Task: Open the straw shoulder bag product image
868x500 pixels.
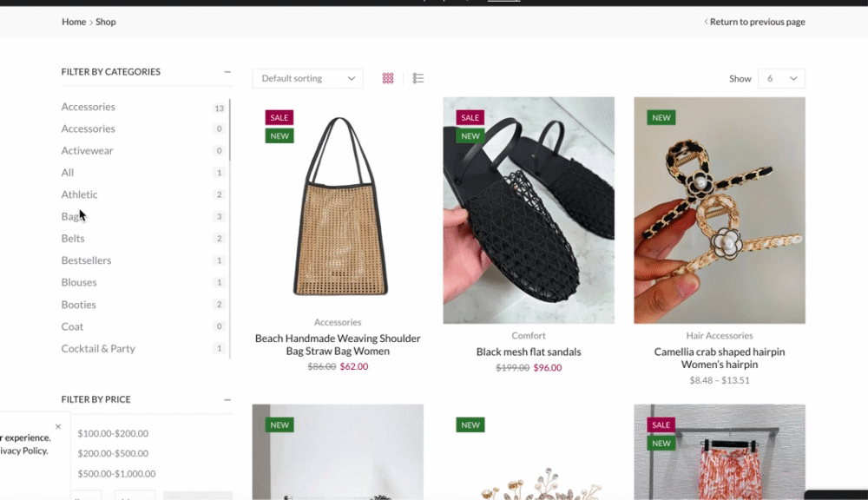Action: point(338,204)
